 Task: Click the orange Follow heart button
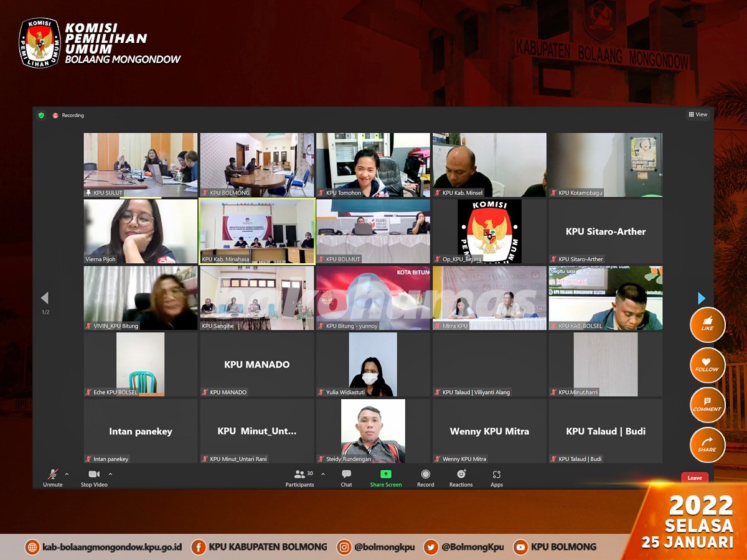click(707, 365)
